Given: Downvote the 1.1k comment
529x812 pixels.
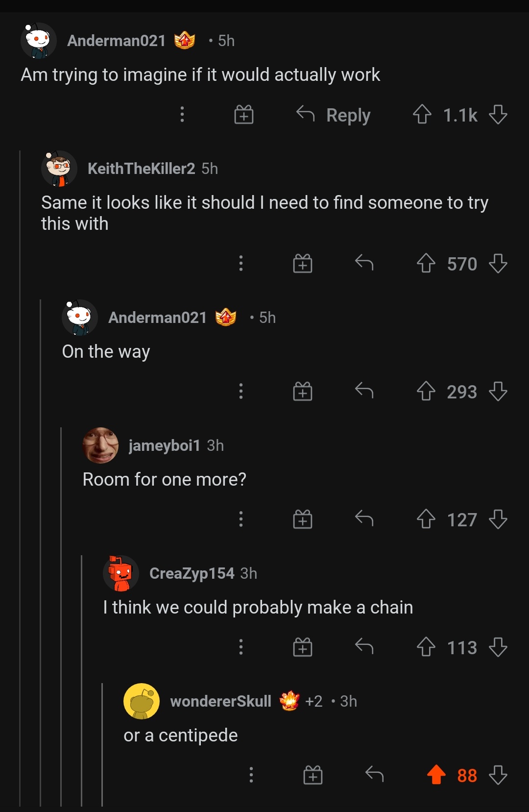Looking at the screenshot, I should [x=498, y=115].
